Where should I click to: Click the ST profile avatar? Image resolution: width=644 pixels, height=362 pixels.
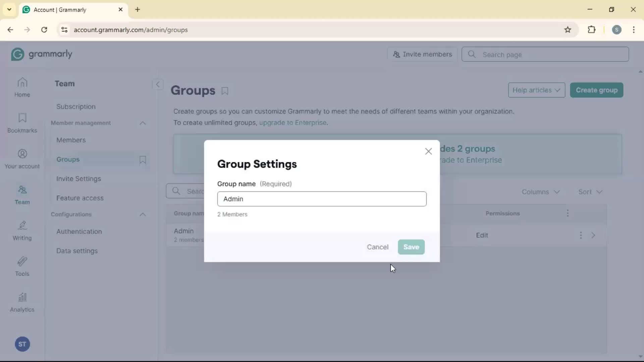(22, 344)
